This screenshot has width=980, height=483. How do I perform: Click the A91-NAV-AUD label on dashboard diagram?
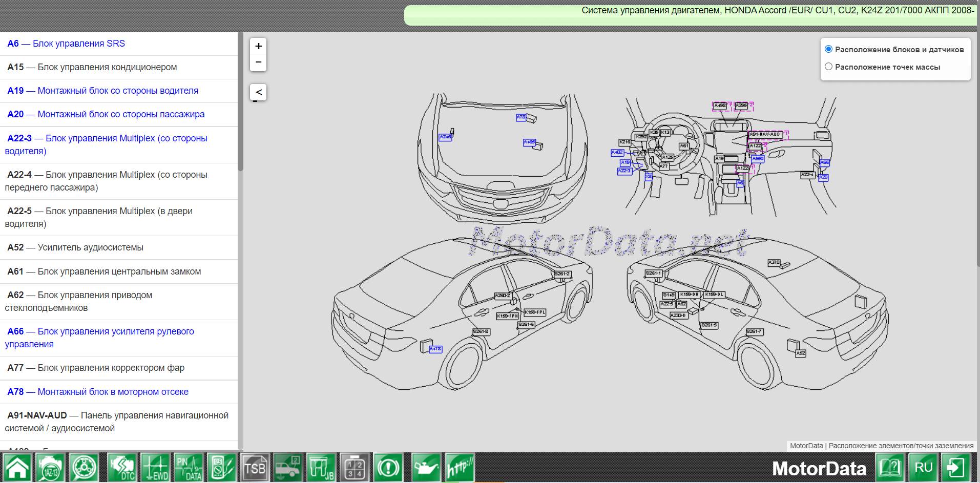pos(765,134)
